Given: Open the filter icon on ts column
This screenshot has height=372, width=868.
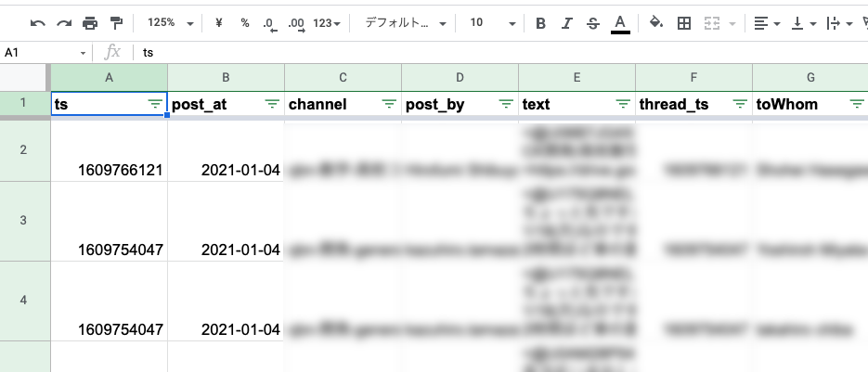Looking at the screenshot, I should (x=156, y=104).
